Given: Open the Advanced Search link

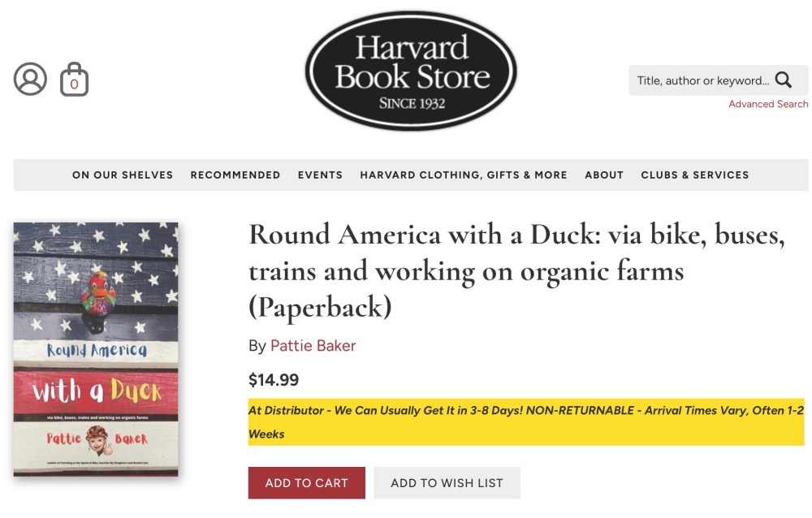Looking at the screenshot, I should coord(768,104).
